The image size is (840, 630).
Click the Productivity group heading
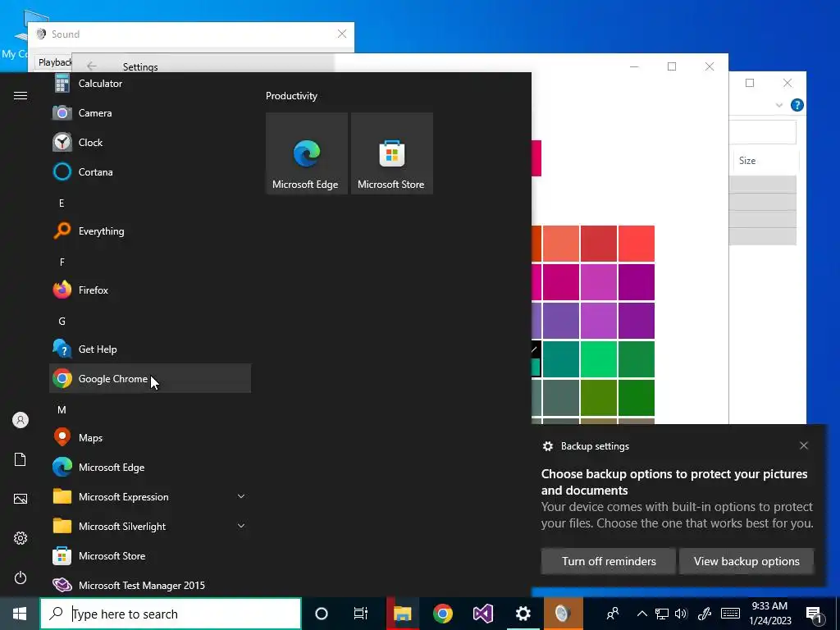(291, 96)
